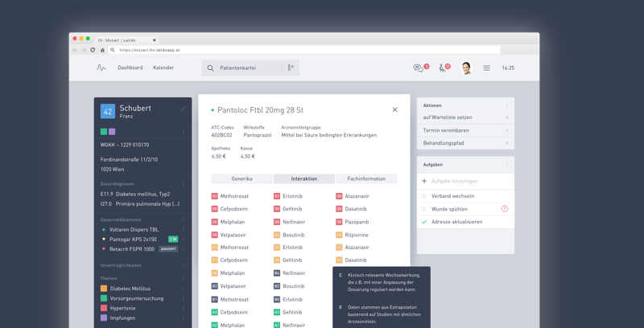Switch to the Fachinformation tab

coord(366,178)
